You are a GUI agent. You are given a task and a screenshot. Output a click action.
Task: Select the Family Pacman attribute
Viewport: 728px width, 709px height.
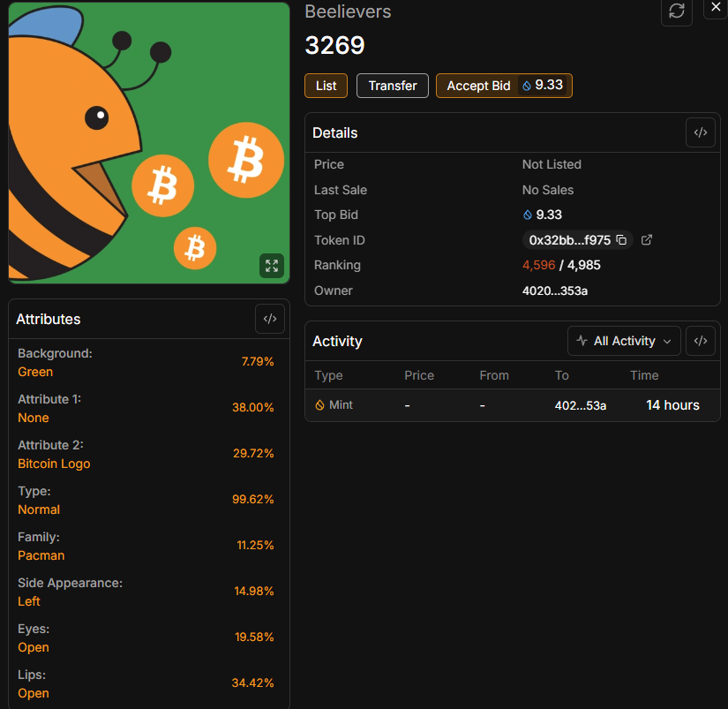pyautogui.click(x=41, y=555)
